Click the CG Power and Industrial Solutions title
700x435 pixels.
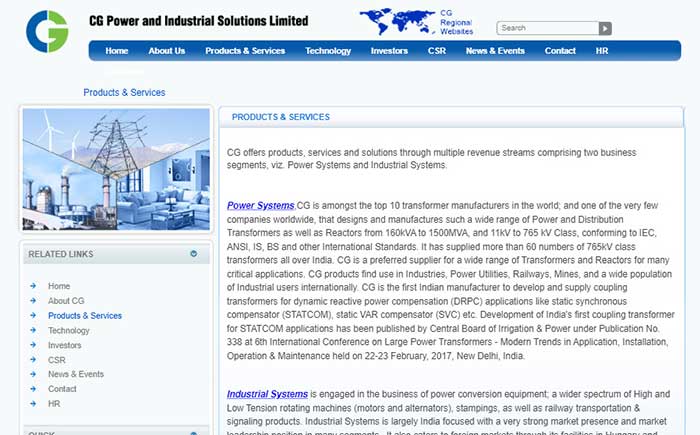click(x=199, y=21)
